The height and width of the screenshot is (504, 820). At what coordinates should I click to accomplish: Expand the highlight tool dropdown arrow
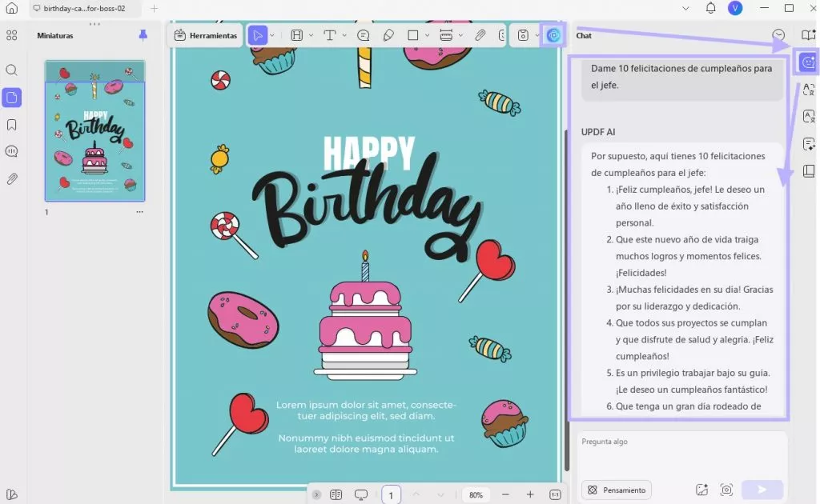(312, 35)
